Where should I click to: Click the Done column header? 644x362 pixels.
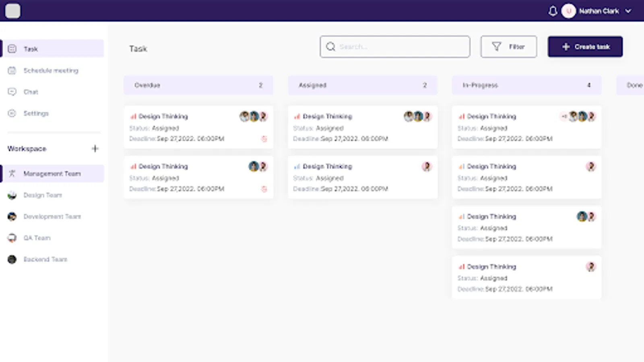tap(630, 85)
